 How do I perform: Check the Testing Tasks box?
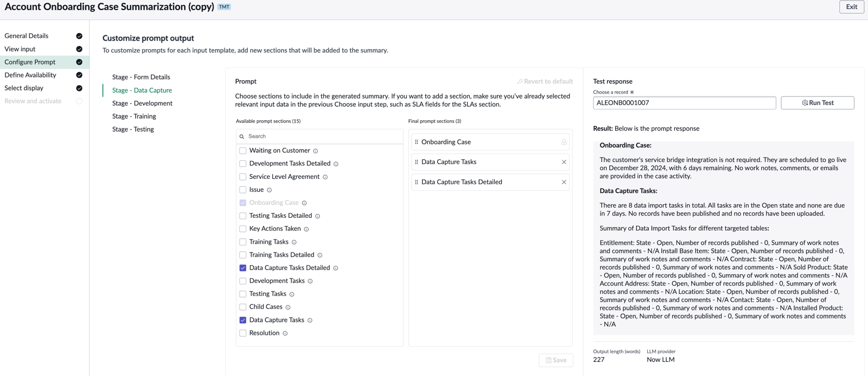click(242, 294)
